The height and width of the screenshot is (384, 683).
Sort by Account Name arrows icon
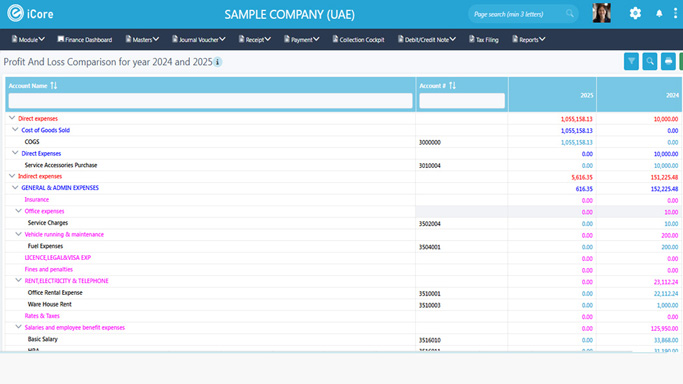(54, 86)
